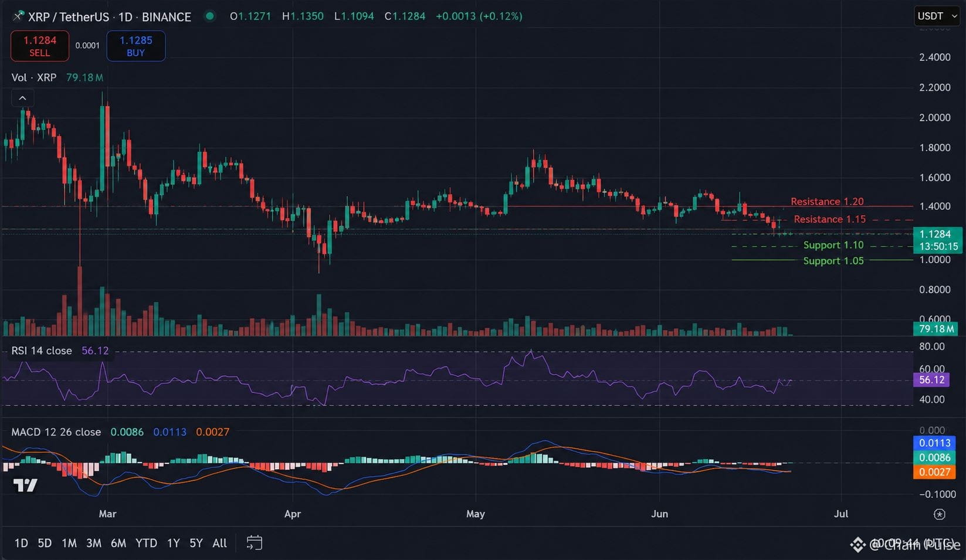Click the 1.1285 BUY button

pyautogui.click(x=136, y=46)
